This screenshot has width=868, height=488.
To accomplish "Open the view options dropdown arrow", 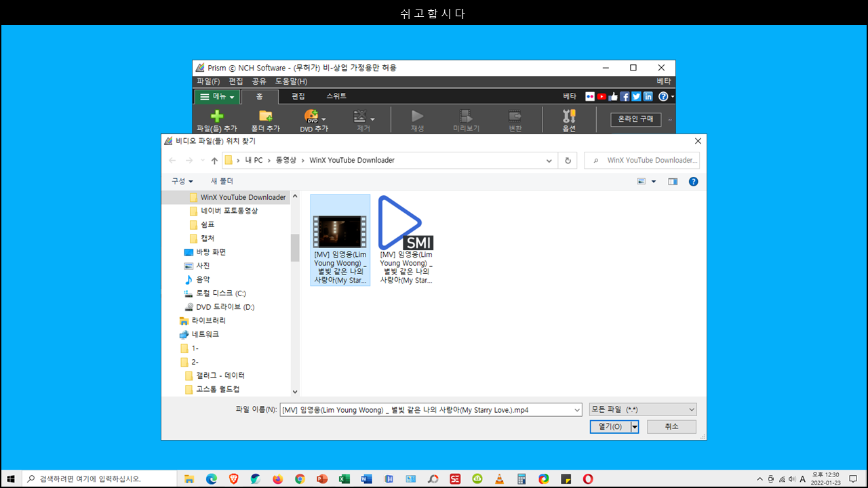I will click(x=654, y=182).
